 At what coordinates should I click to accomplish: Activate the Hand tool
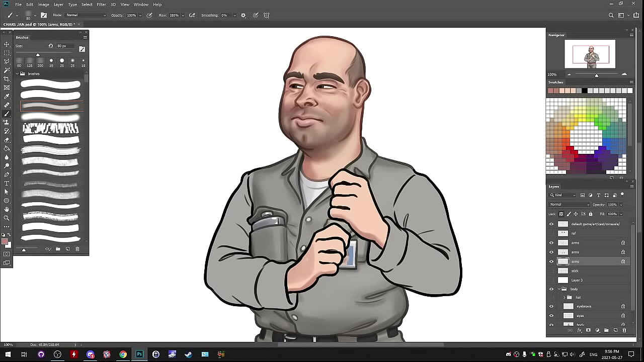pos(7,209)
